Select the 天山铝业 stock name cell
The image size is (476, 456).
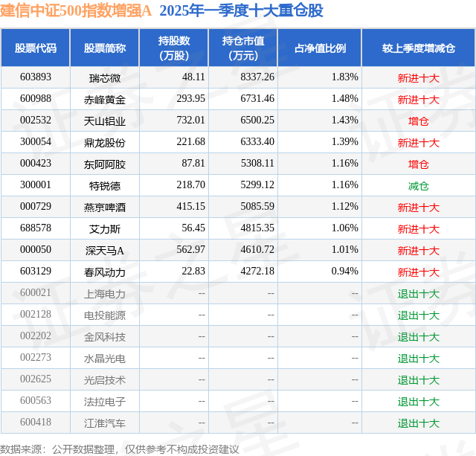pos(105,121)
